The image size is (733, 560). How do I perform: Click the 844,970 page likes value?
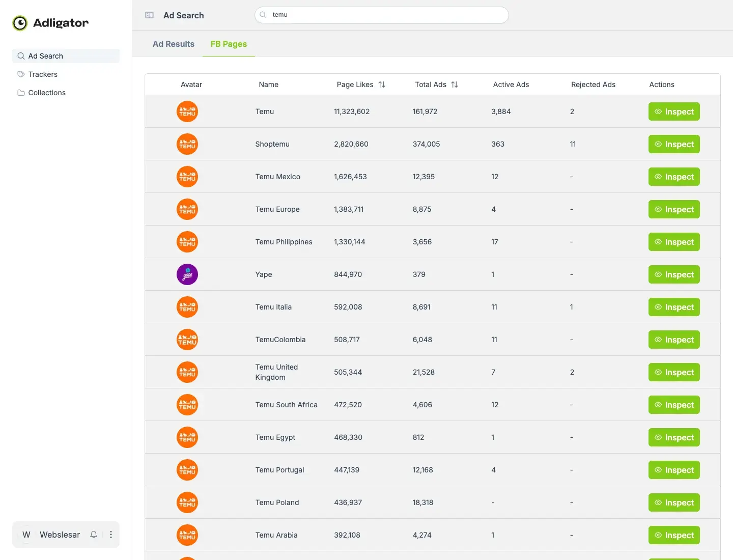coord(348,274)
